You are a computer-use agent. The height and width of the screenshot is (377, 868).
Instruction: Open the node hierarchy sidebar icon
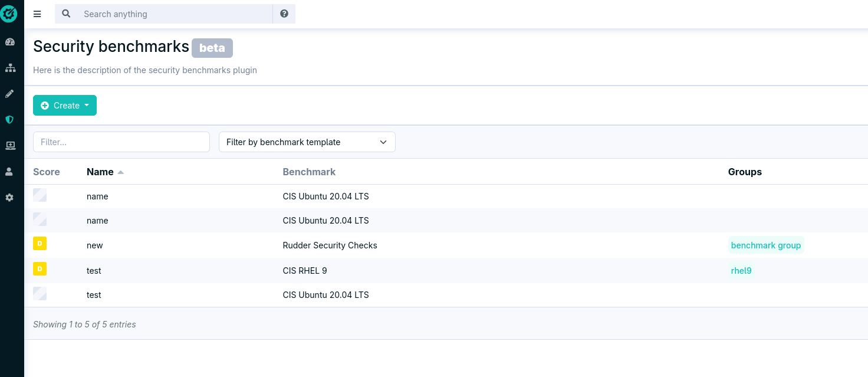[10, 68]
